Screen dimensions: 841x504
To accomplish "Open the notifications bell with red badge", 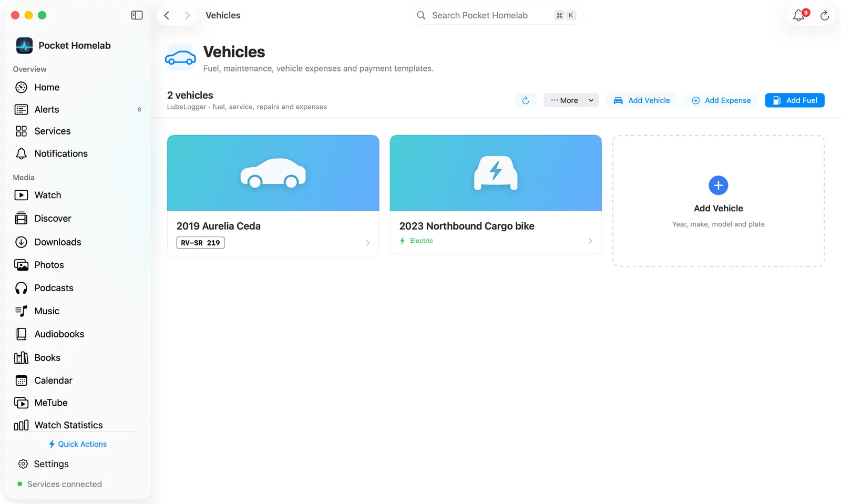I will pyautogui.click(x=799, y=15).
